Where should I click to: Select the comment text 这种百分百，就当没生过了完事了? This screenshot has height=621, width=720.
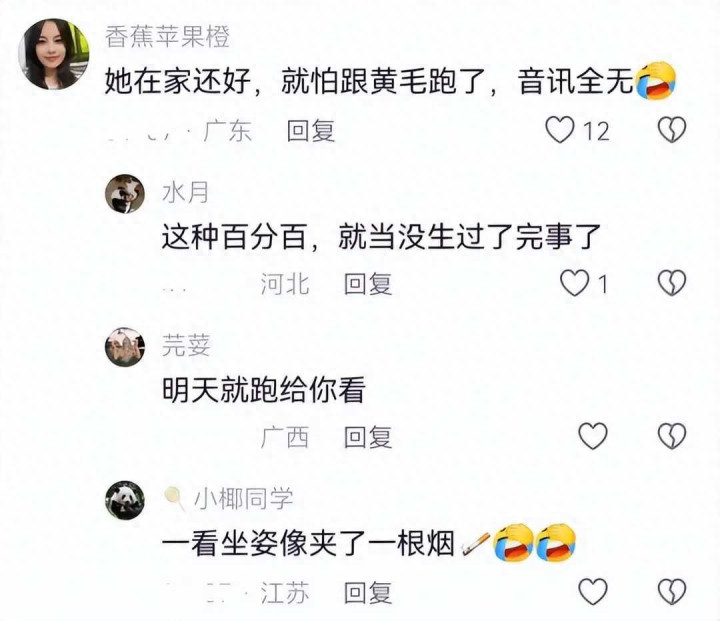pyautogui.click(x=382, y=237)
